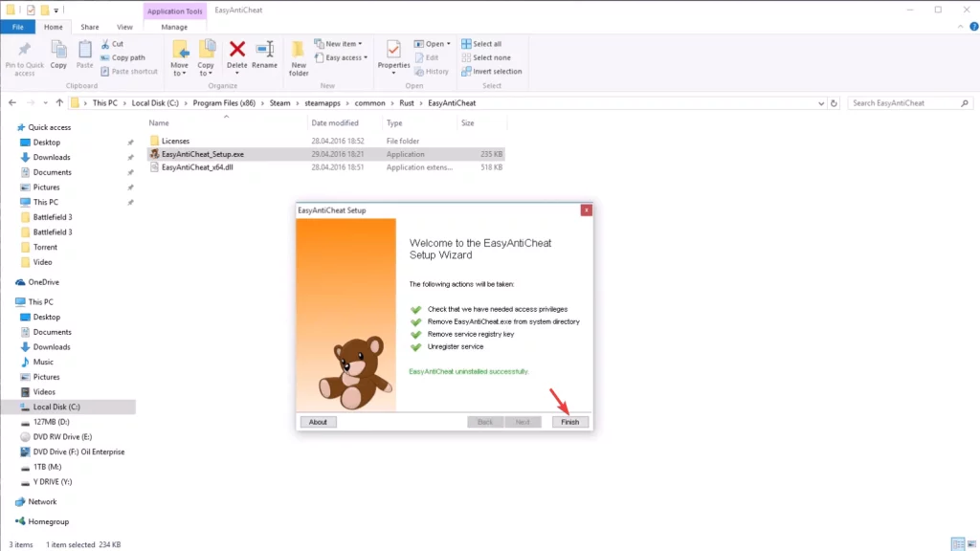Image resolution: width=980 pixels, height=551 pixels.
Task: Click Select all in the ribbon
Action: (x=486, y=44)
